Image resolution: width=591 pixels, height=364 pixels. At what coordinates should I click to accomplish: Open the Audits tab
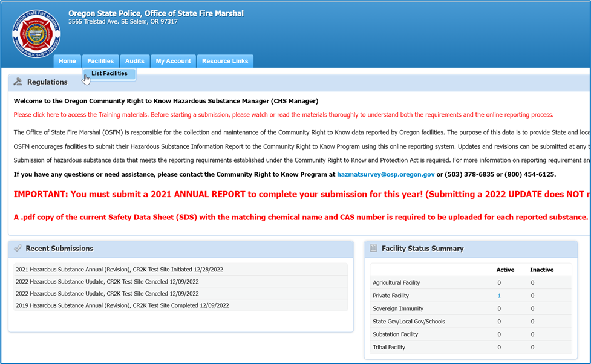[x=134, y=61]
